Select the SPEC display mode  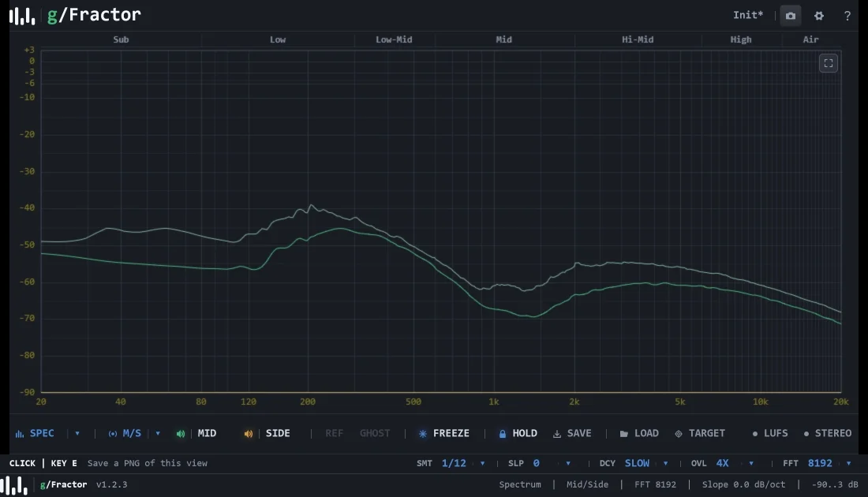[x=42, y=433]
